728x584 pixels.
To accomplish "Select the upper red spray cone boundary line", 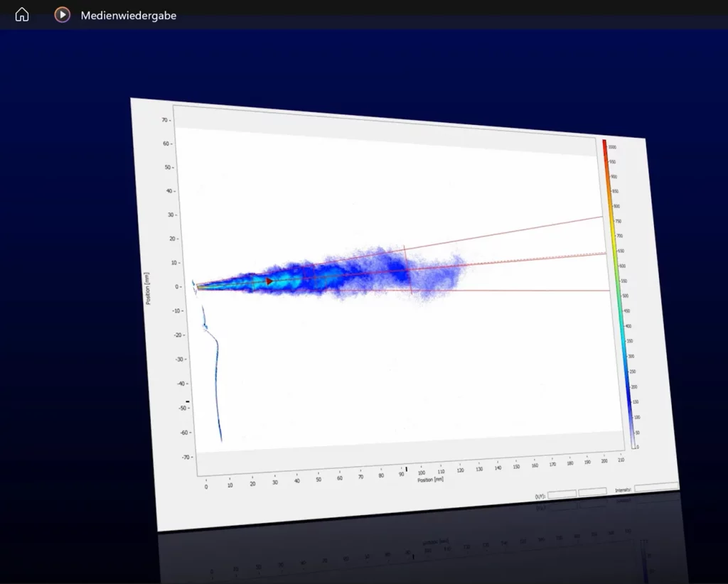I will click(498, 234).
